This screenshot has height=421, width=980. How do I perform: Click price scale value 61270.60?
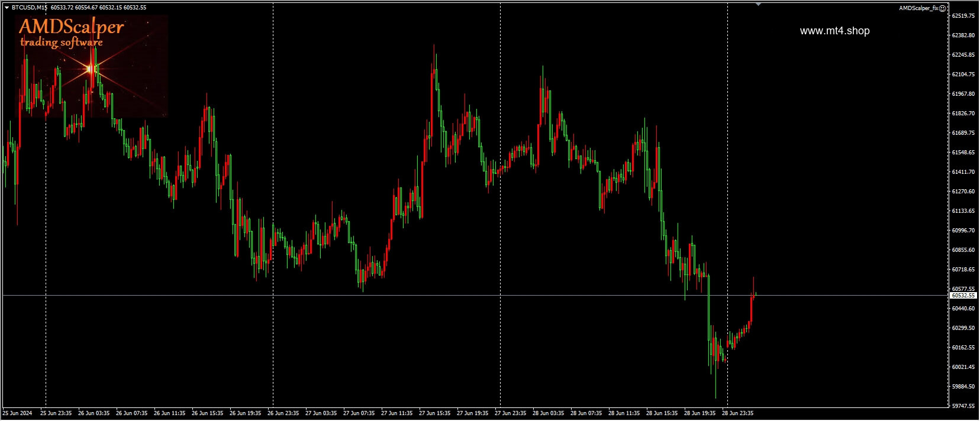coord(963,192)
